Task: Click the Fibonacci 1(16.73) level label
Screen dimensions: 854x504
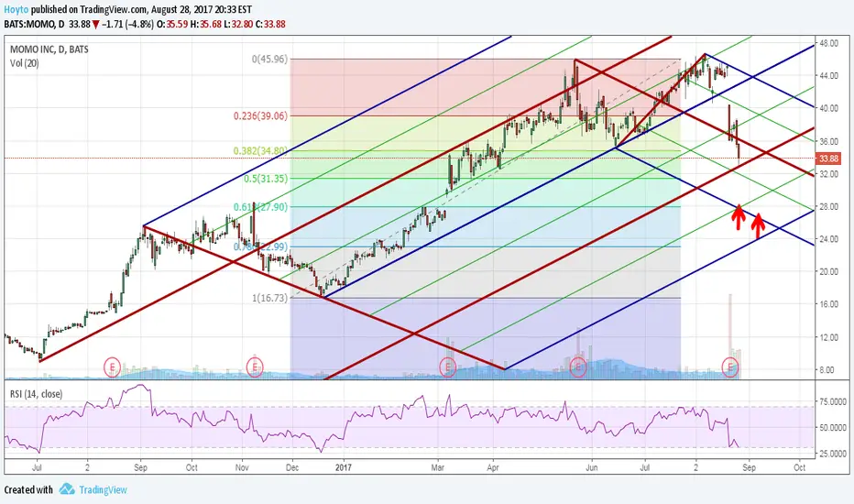Action: pos(269,298)
